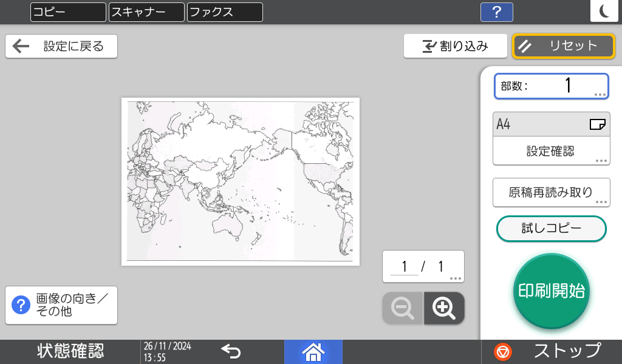622x364 pixels.
Task: Zoom out of the preview with magnifier
Action: click(402, 308)
